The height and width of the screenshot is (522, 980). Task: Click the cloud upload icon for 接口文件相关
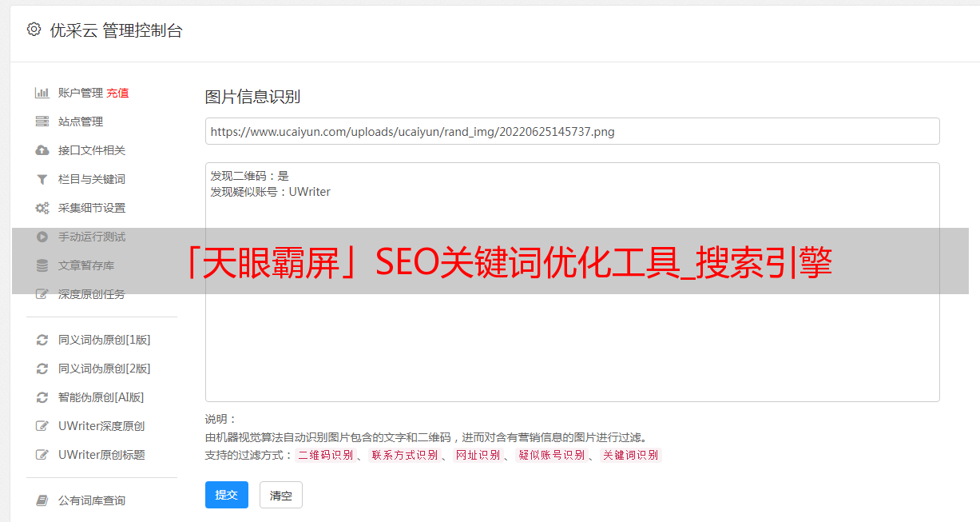(x=42, y=150)
